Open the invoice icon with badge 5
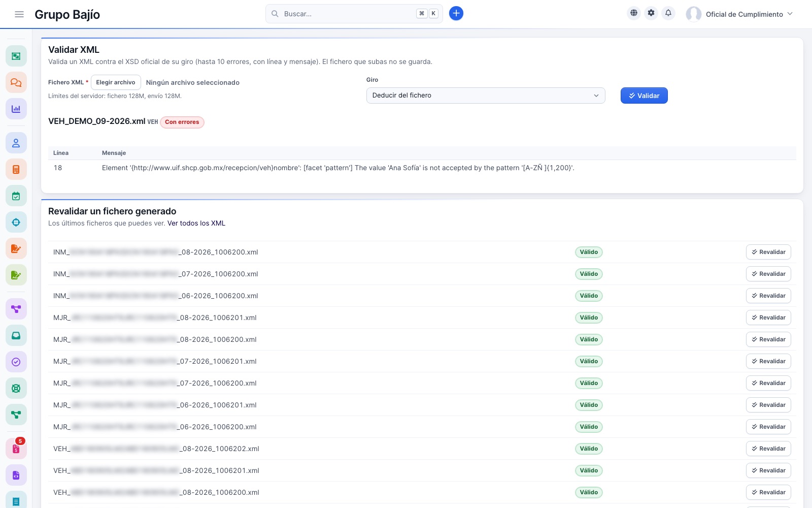Screen dimensions: 812x508 [x=16, y=449]
